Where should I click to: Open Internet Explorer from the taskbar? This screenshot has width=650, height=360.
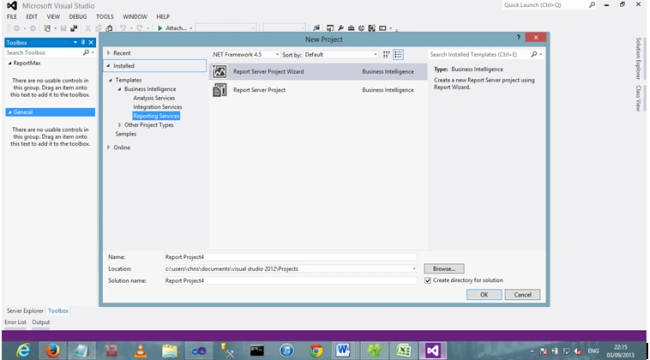(23, 351)
